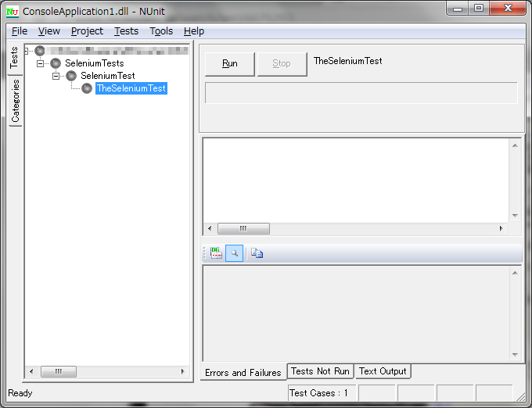
Task: Click the gray status circle beside SeleniumTests
Action: (56, 63)
